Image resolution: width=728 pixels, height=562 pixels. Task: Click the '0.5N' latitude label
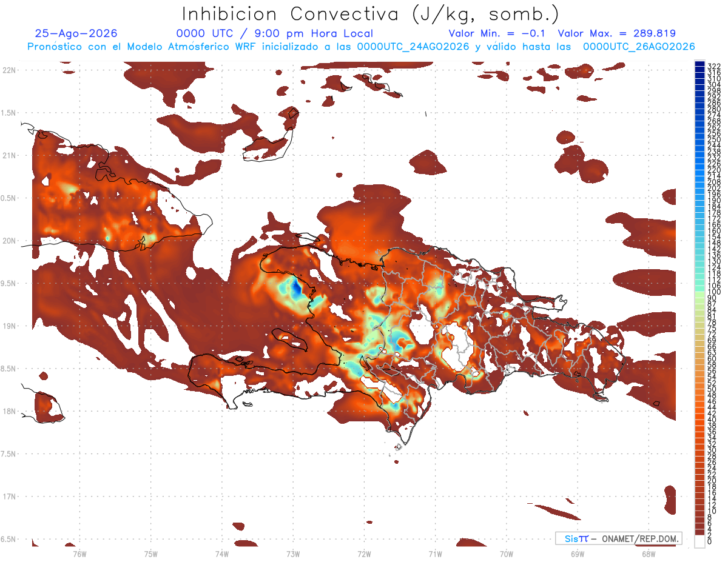pyautogui.click(x=8, y=198)
